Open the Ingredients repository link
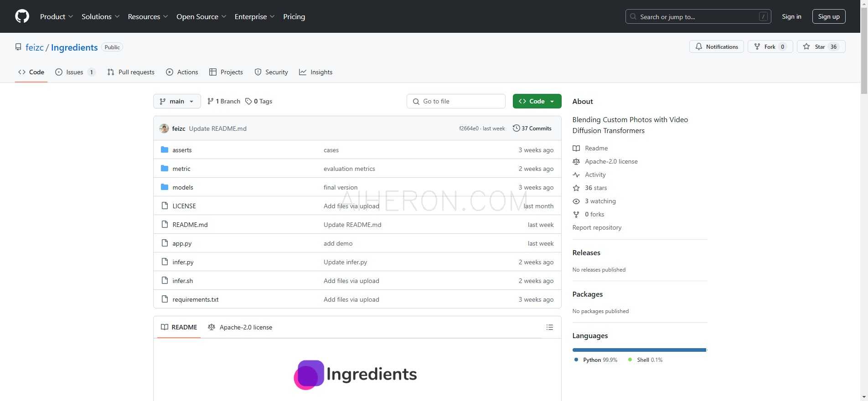868x401 pixels. point(74,47)
